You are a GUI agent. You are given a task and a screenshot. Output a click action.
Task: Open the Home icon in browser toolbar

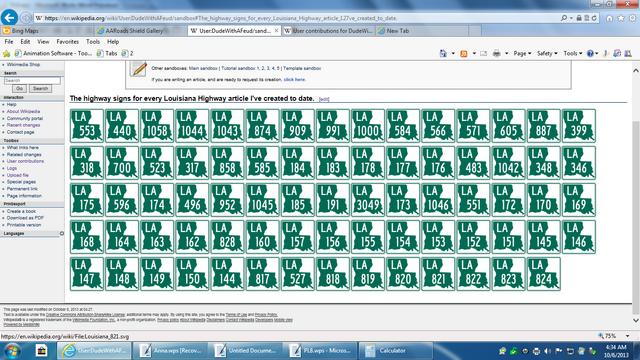tap(609, 18)
